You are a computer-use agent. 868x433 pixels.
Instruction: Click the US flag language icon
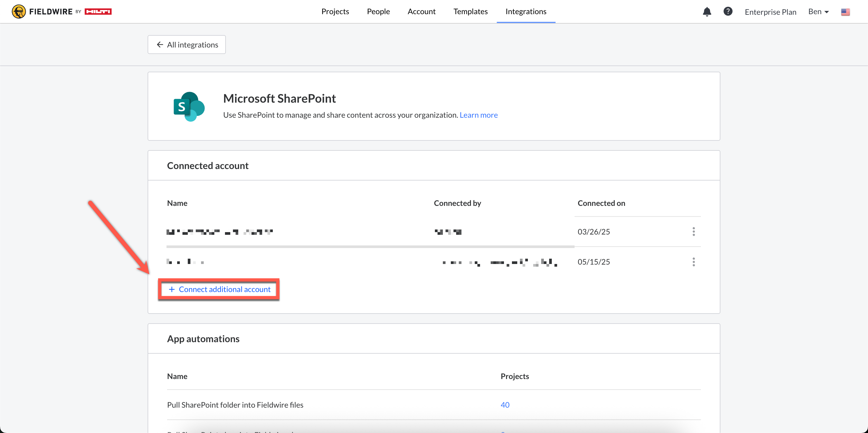click(x=845, y=12)
